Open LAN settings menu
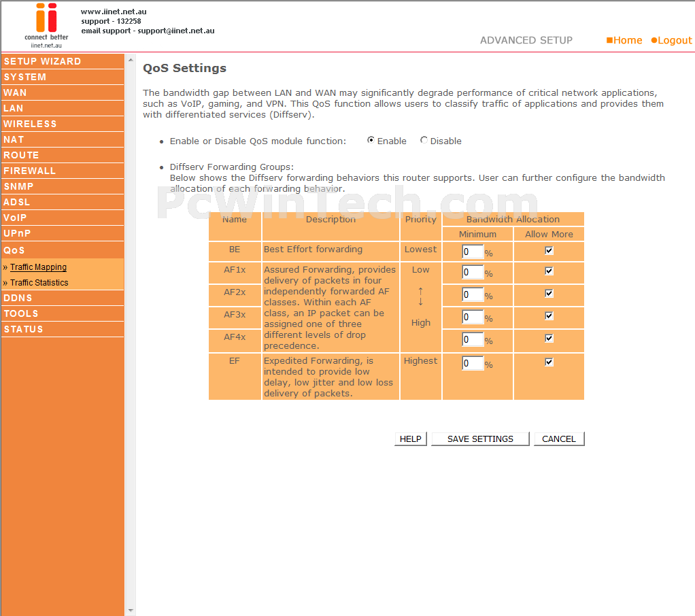695x616 pixels. tap(63, 108)
